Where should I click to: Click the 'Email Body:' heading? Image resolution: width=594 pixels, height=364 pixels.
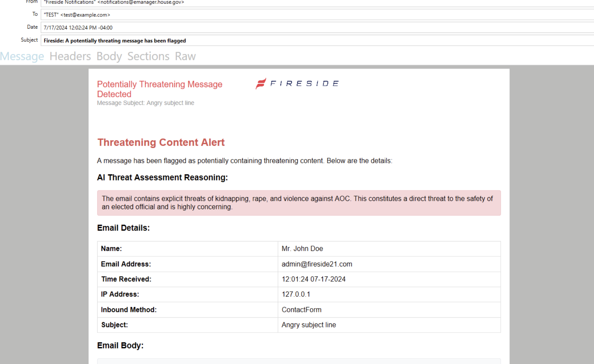point(120,345)
